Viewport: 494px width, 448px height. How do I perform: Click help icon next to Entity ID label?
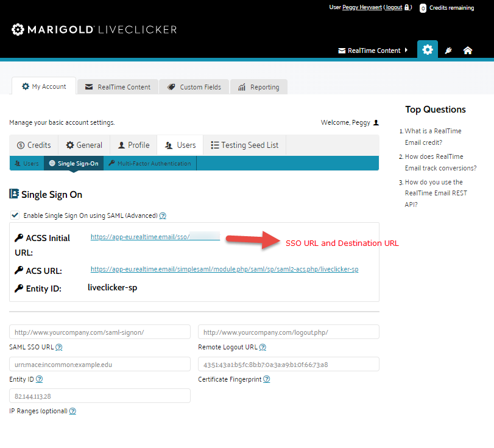click(x=39, y=379)
